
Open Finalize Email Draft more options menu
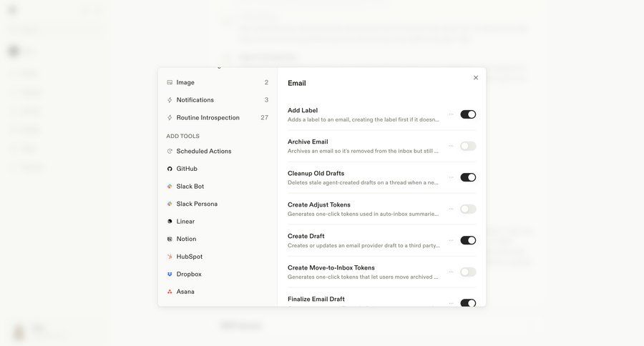(451, 303)
